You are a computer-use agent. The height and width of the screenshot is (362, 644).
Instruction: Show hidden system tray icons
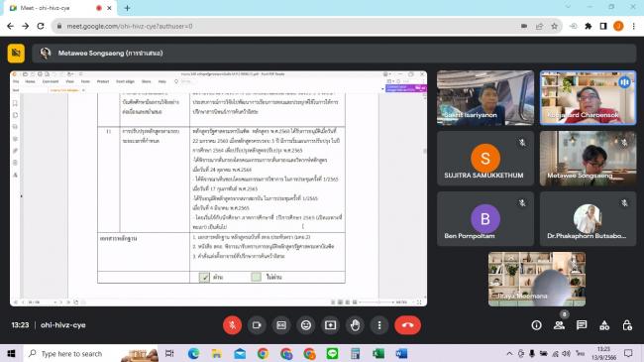509,353
